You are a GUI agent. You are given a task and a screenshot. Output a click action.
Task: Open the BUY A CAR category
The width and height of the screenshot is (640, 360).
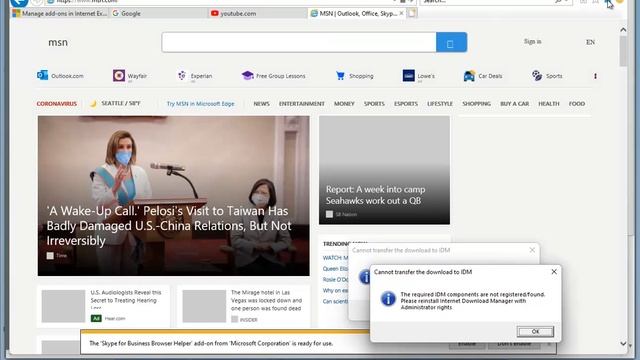point(514,104)
